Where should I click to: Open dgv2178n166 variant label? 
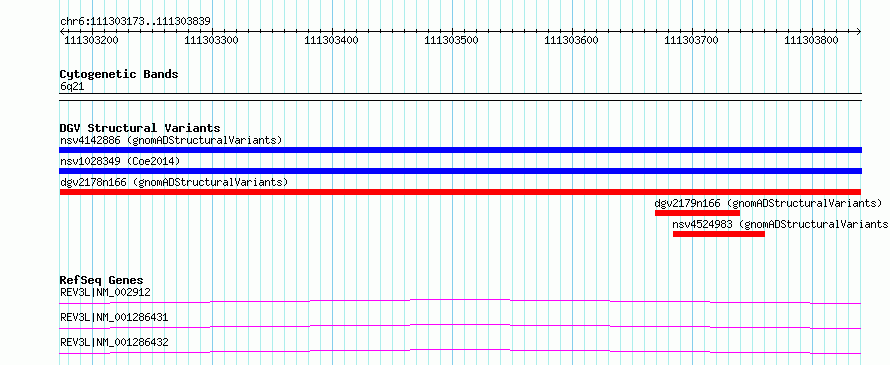click(174, 182)
